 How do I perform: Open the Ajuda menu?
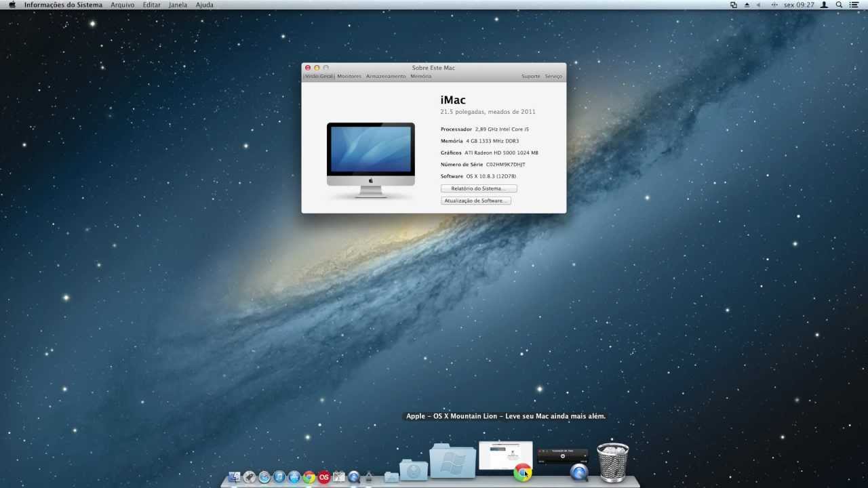tap(204, 5)
